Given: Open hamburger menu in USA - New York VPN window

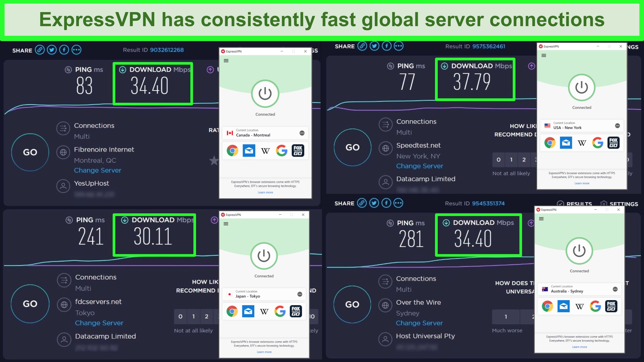Looking at the screenshot, I should coord(544,55).
